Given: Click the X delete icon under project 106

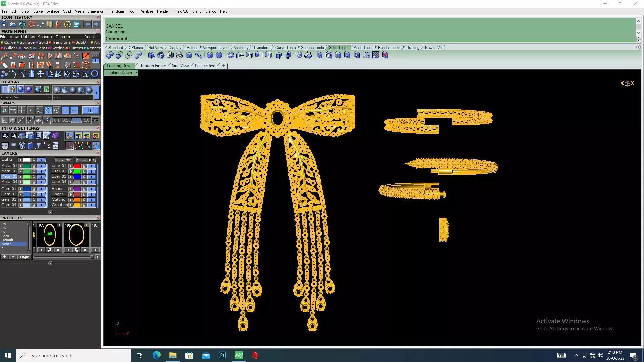Looking at the screenshot, I should click(85, 250).
